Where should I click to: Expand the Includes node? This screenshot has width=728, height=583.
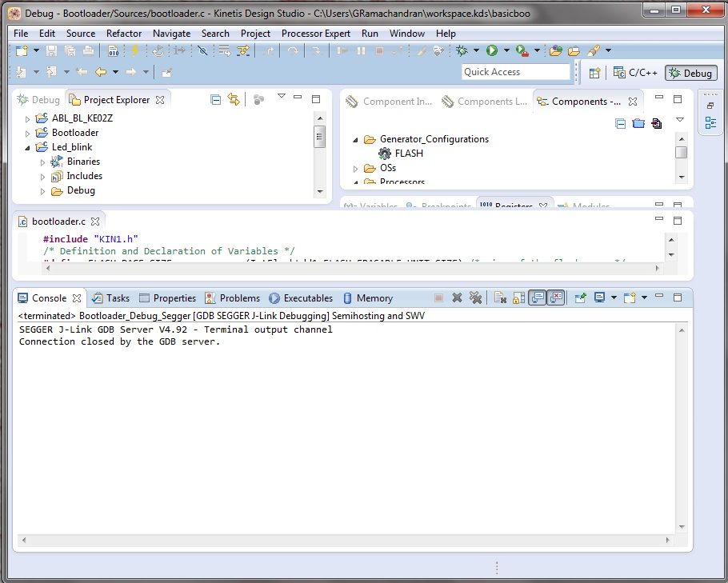click(42, 177)
